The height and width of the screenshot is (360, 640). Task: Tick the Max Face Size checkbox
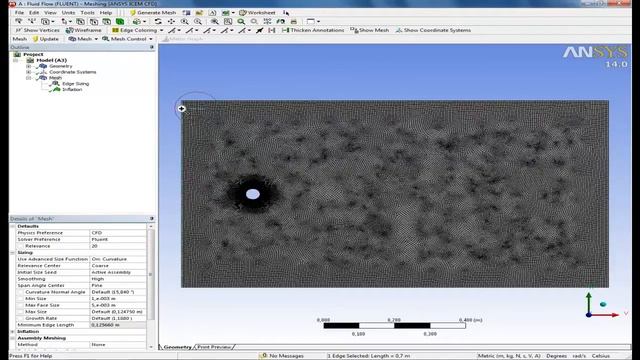coord(20,305)
